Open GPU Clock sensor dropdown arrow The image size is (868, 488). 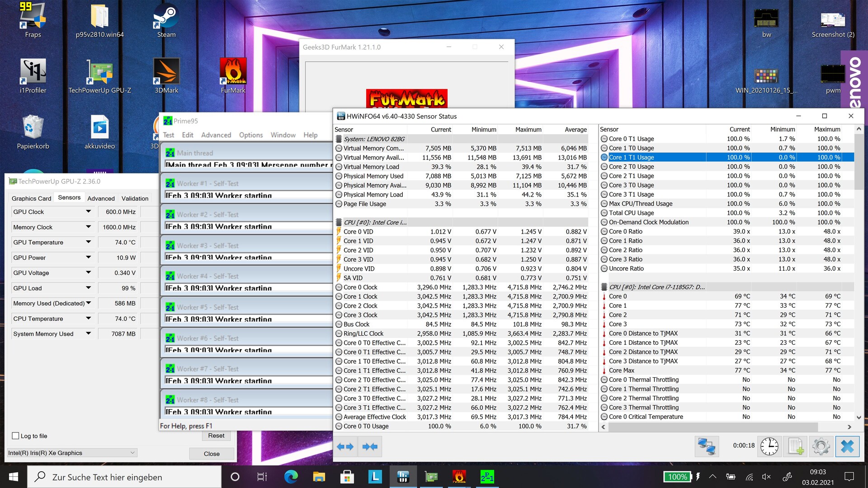click(x=89, y=211)
